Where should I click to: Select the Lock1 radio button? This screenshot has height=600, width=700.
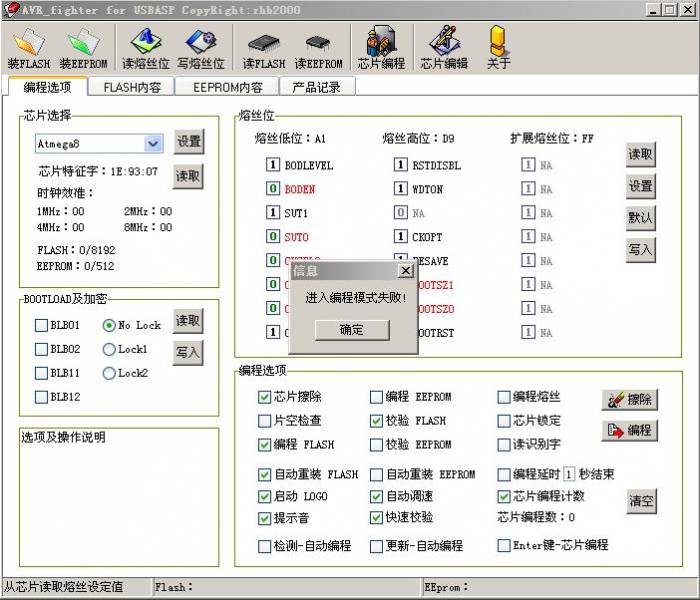109,349
